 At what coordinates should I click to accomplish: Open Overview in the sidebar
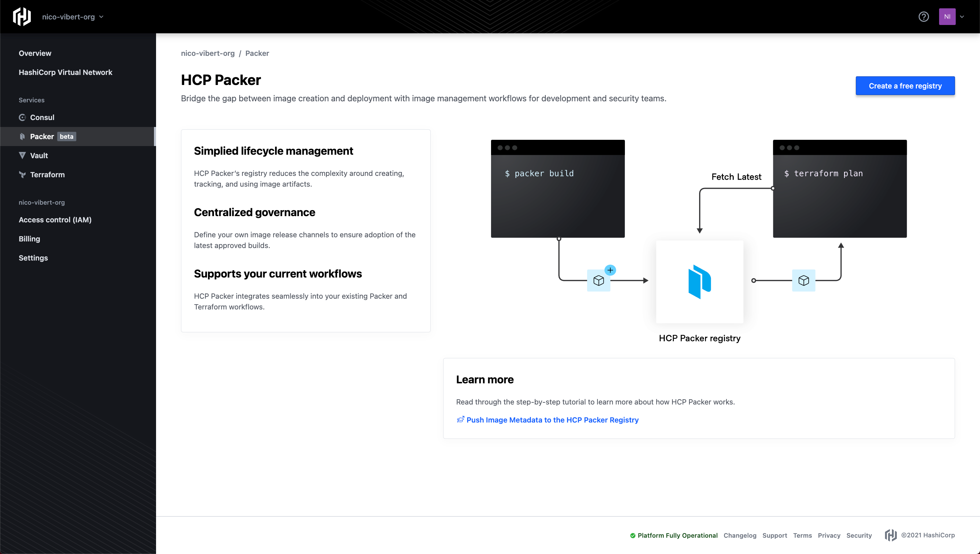(x=35, y=53)
